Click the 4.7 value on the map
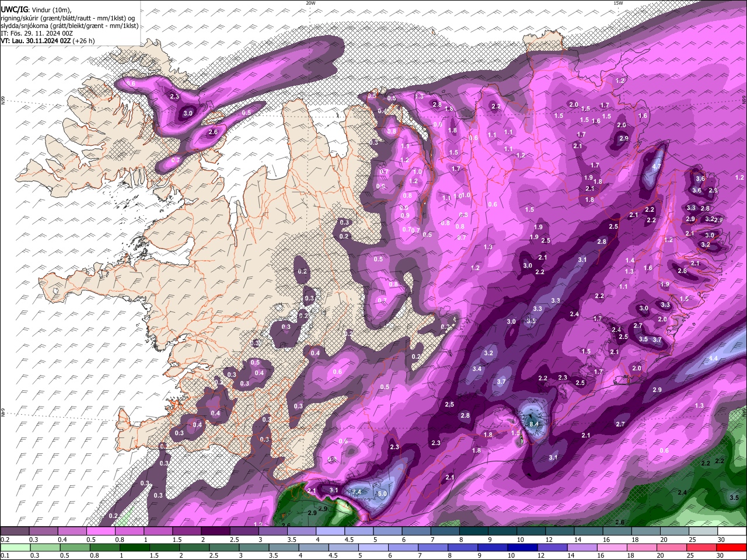The width and height of the screenshot is (747, 560). coord(656,166)
